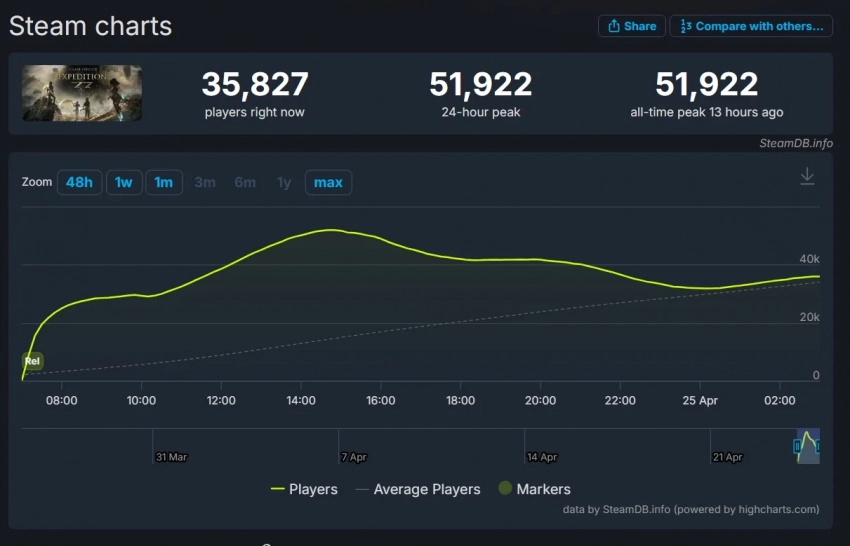Select the 6m zoom range
Viewport: 850px width, 546px height.
coord(245,182)
